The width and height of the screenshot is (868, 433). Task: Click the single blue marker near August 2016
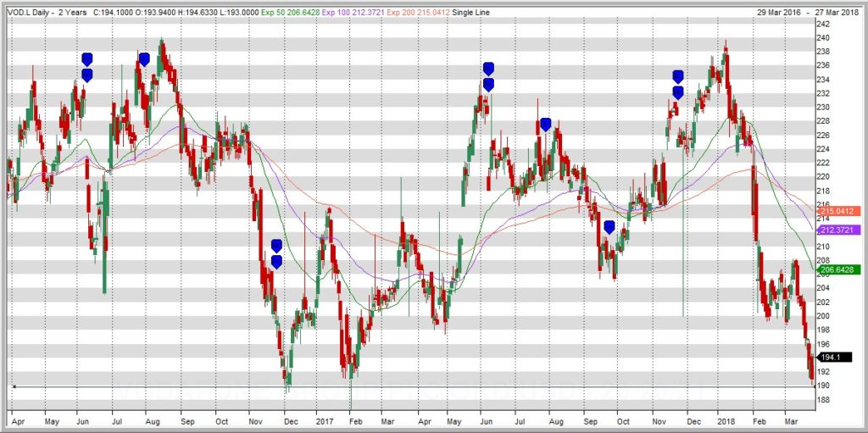(x=144, y=59)
